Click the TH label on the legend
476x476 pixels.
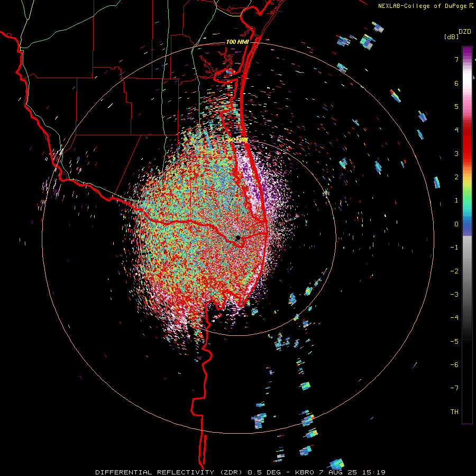pyautogui.click(x=454, y=412)
